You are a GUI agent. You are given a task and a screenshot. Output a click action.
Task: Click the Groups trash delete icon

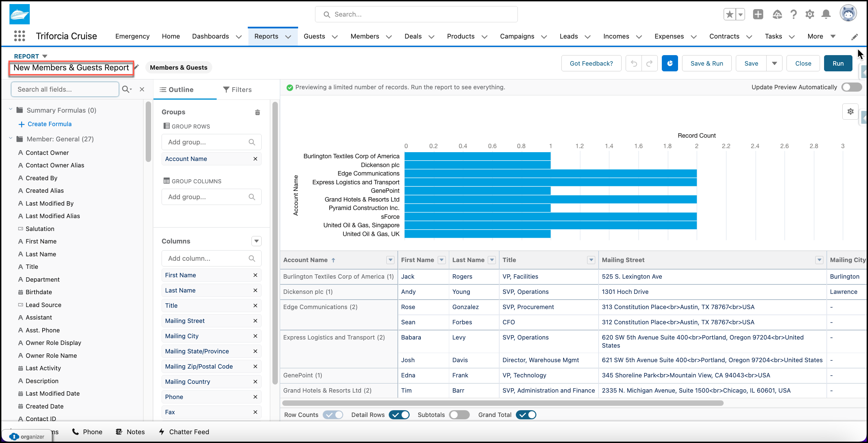coord(258,112)
